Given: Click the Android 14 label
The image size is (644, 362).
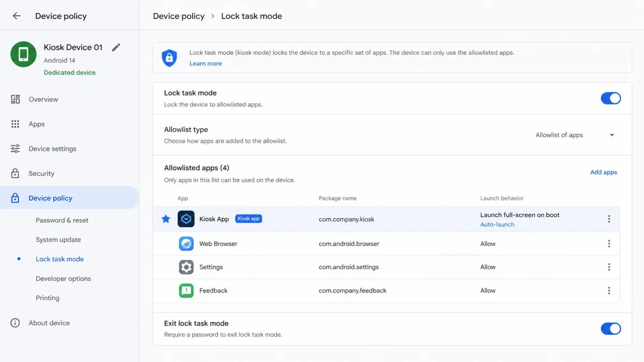Looking at the screenshot, I should (x=60, y=61).
